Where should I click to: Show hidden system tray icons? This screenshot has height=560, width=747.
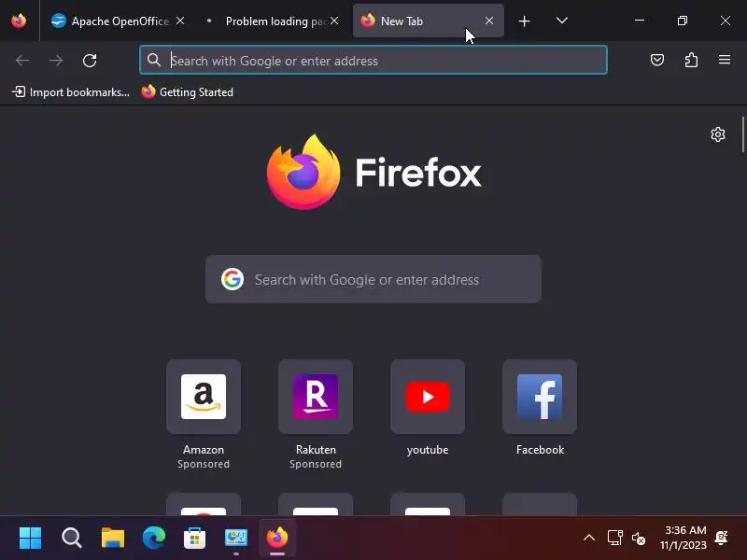tap(589, 539)
